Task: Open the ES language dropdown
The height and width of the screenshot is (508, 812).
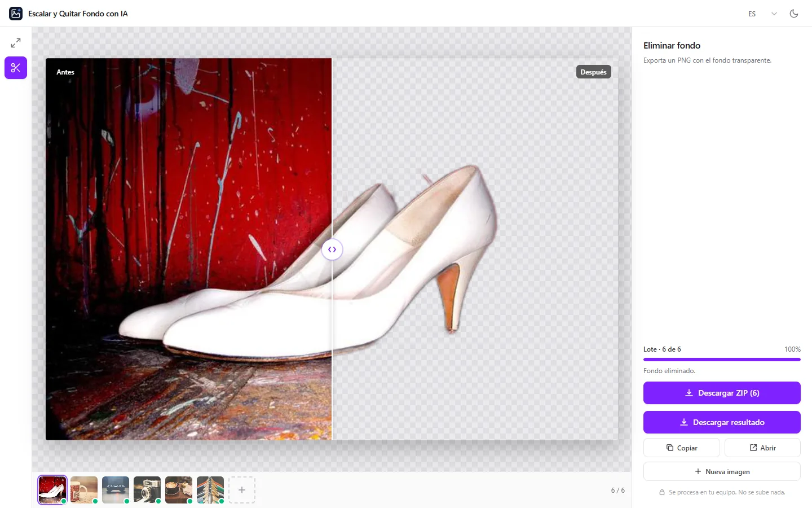Action: [x=762, y=14]
